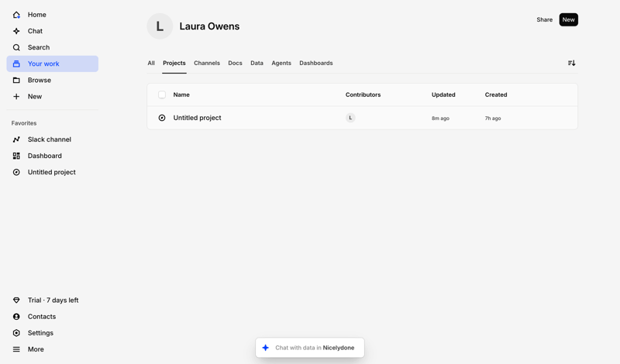Open the Dashboard favorite icon
620x364 pixels.
point(16,156)
